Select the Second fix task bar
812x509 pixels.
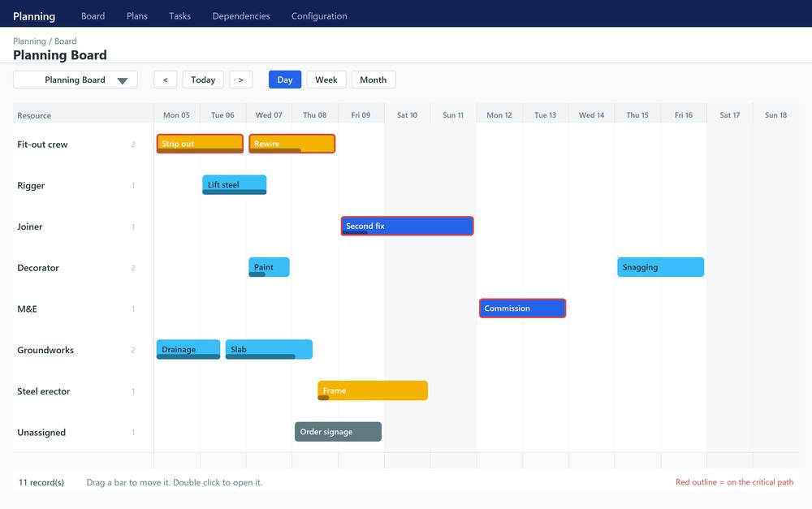pos(407,226)
